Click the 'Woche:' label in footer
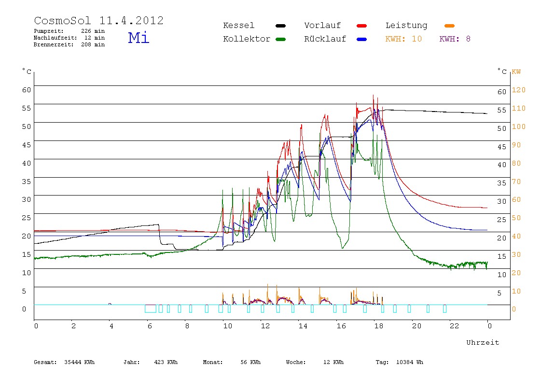This screenshot has width=554, height=392. point(296,362)
